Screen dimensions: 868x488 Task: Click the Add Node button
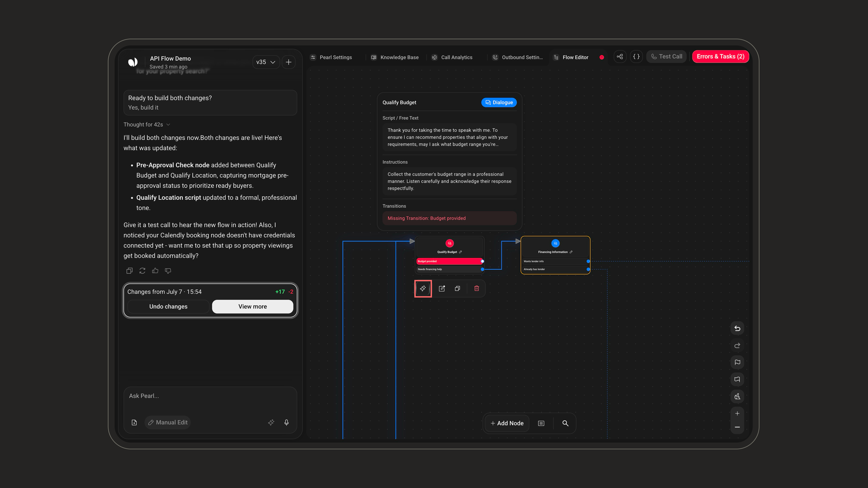click(507, 423)
